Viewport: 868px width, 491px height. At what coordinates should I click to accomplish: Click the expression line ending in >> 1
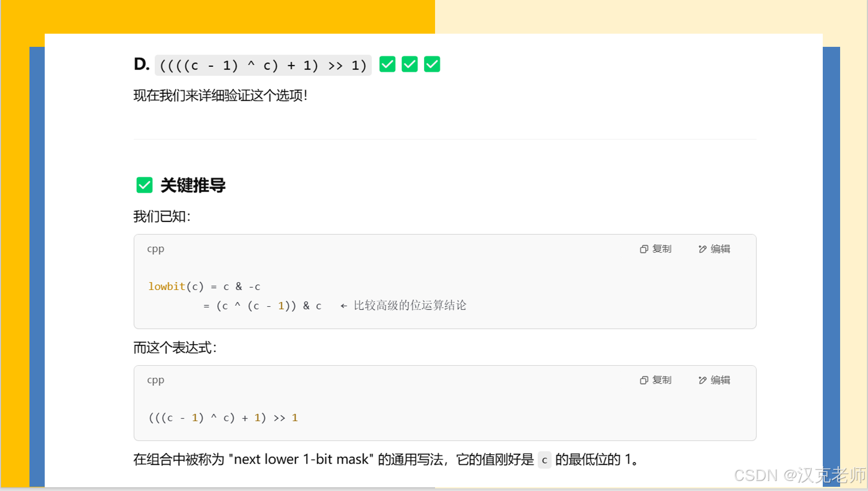click(x=223, y=418)
